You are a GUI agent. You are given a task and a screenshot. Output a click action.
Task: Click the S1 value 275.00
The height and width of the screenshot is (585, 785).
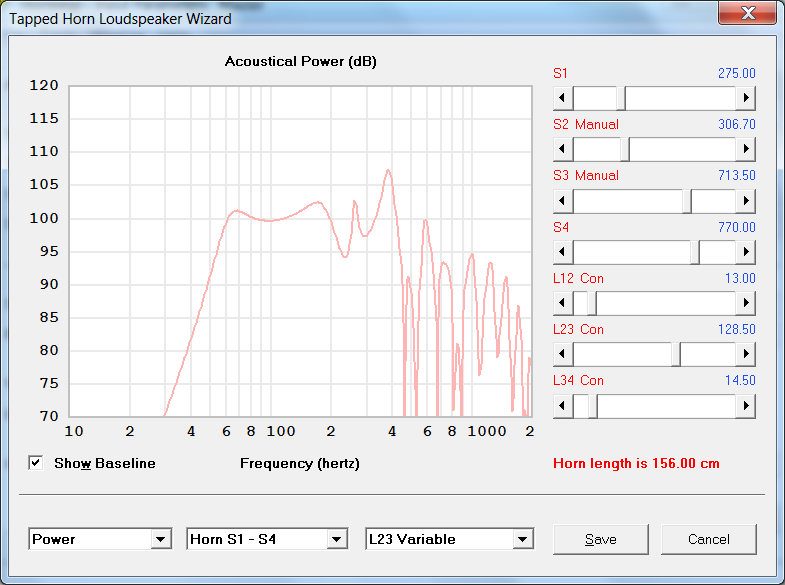tap(736, 73)
